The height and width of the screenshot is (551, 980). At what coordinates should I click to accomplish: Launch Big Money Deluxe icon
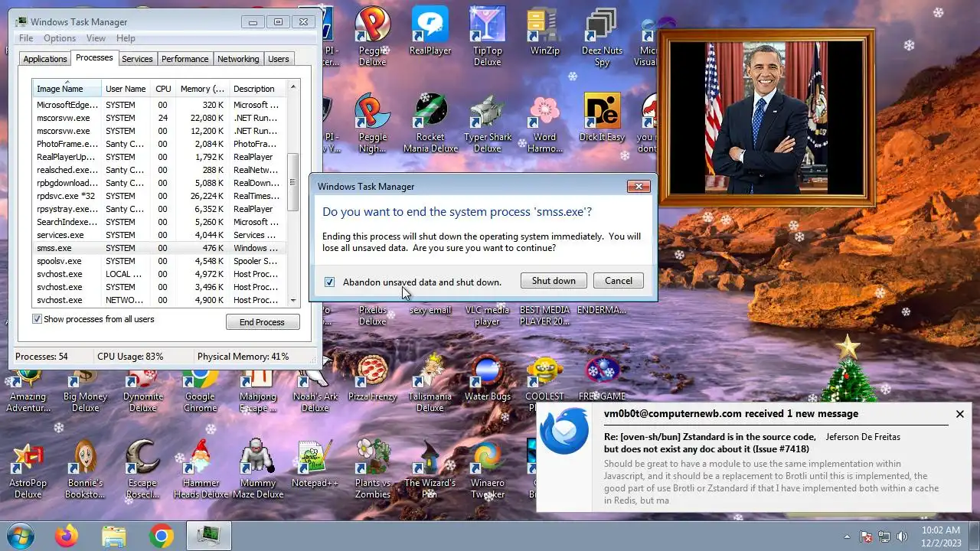pos(85,390)
